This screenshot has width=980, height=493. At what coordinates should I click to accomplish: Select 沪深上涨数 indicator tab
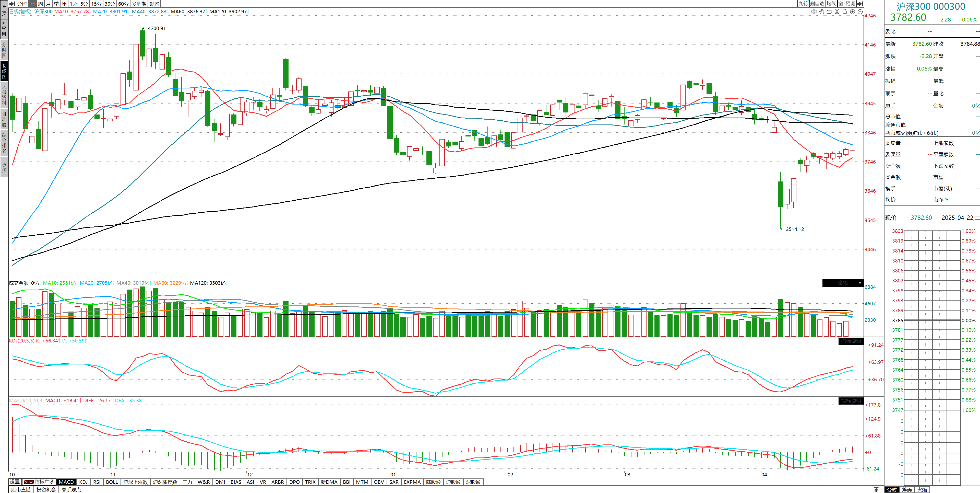[135, 482]
